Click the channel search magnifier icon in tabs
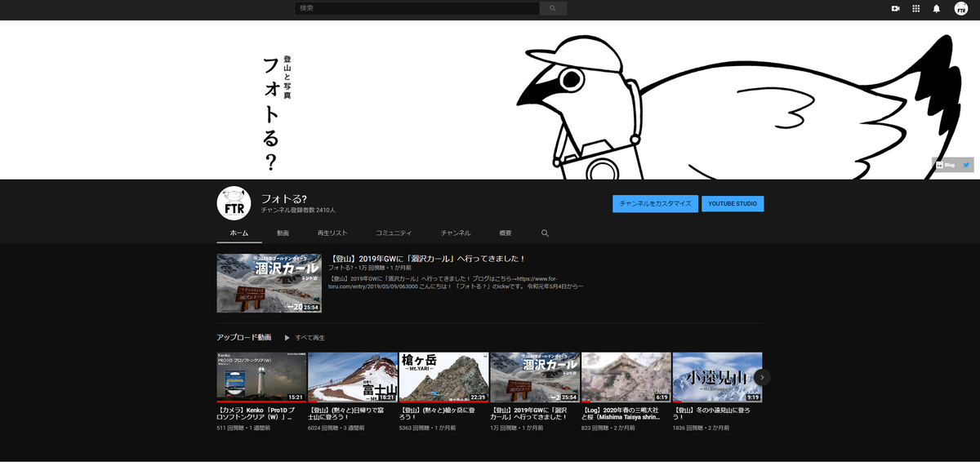Viewport: 980px width, 466px height. tap(545, 233)
